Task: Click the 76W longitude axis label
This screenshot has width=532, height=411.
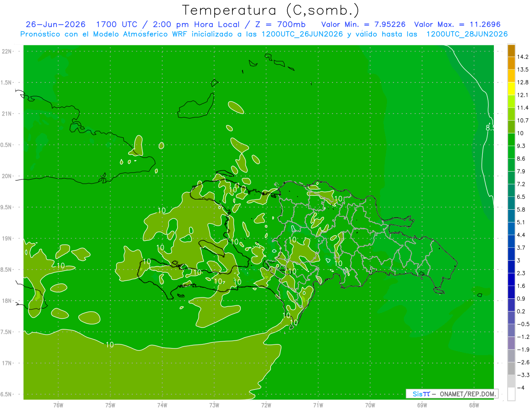Action: coord(58,405)
